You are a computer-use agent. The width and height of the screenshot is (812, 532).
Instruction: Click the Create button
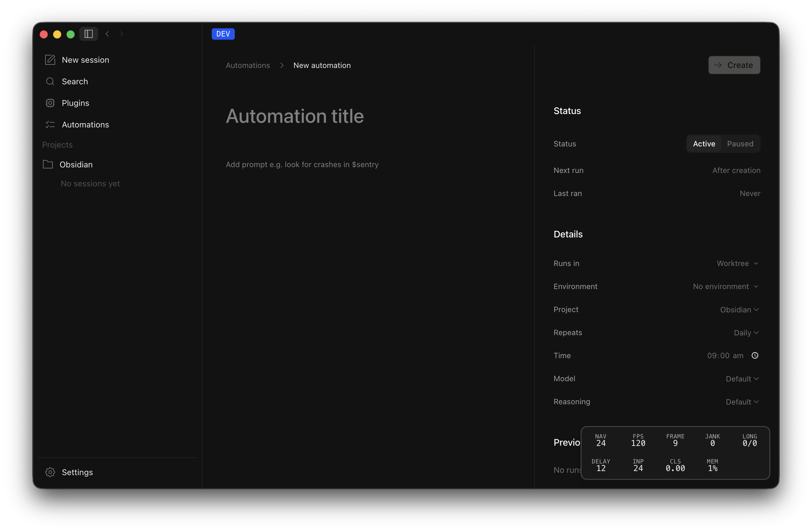click(x=734, y=65)
